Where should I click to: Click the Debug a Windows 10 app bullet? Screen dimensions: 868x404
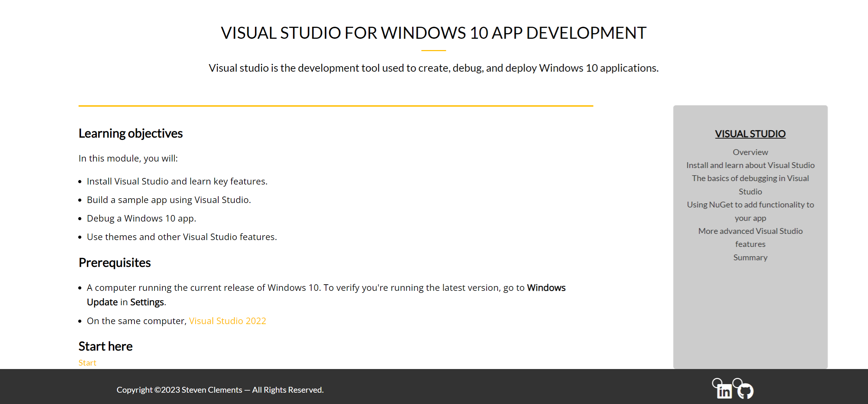pos(142,218)
